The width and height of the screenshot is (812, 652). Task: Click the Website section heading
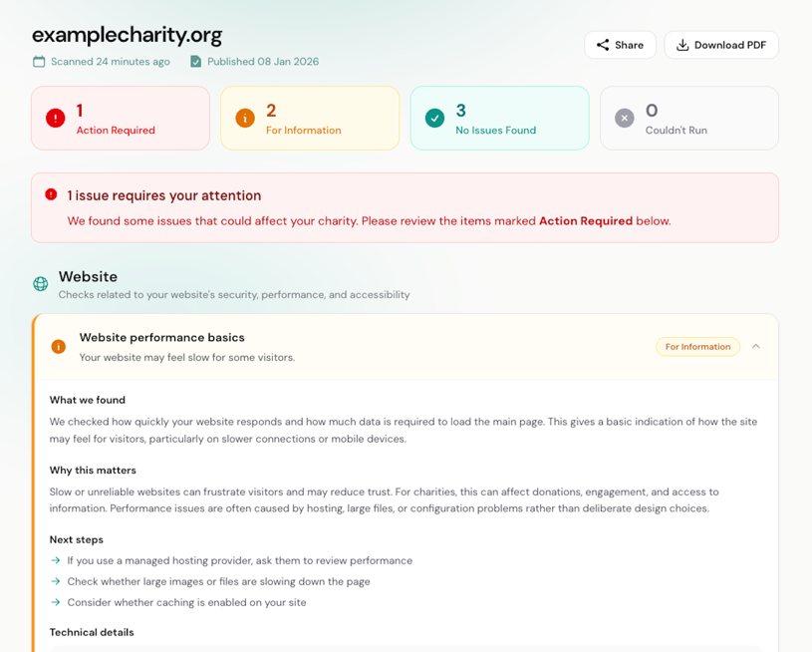pos(88,276)
